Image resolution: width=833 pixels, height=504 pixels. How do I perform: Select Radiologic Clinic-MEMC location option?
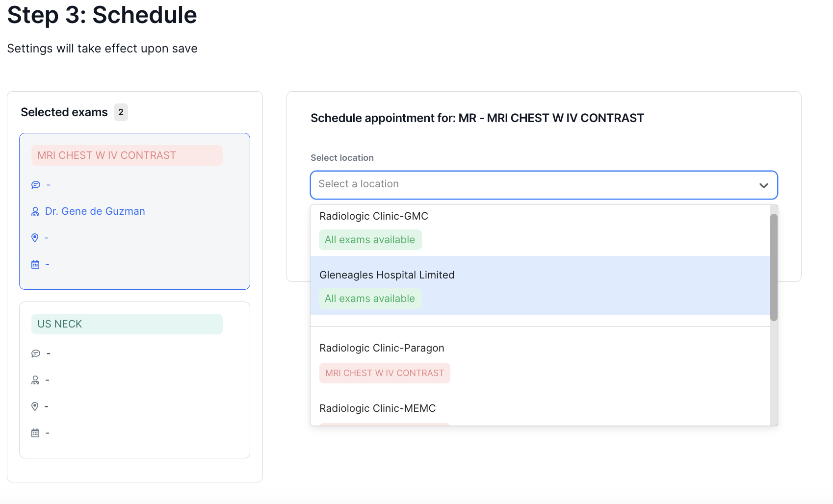(377, 408)
